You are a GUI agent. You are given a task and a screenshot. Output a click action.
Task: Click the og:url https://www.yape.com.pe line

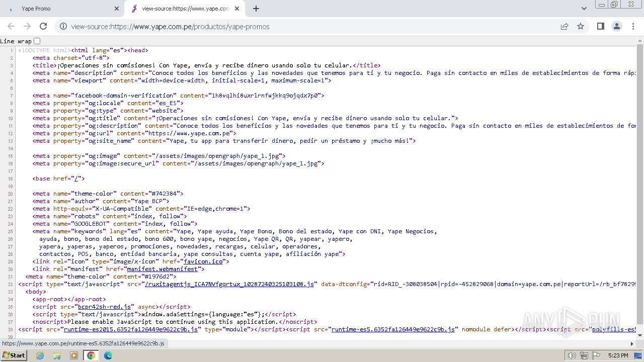[134, 133]
